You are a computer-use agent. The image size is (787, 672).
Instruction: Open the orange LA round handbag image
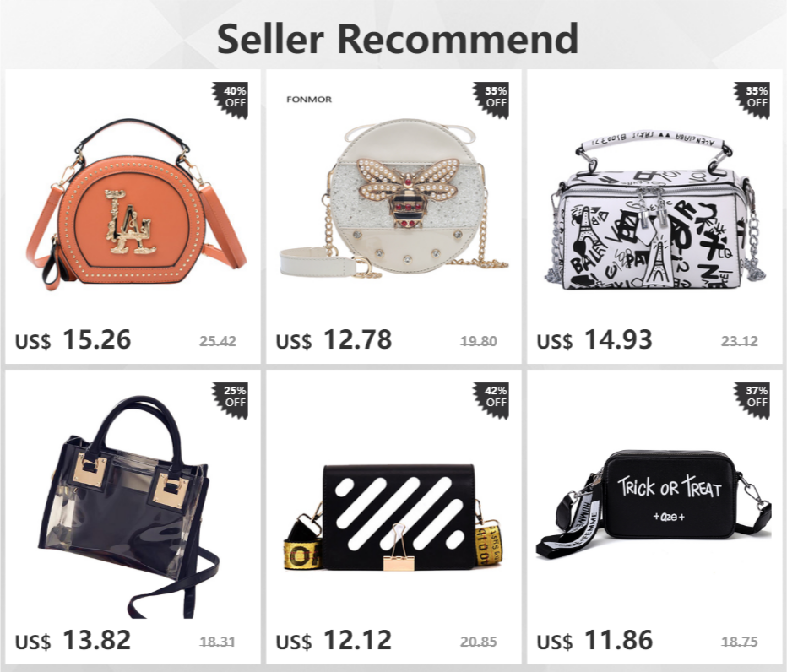point(136,205)
